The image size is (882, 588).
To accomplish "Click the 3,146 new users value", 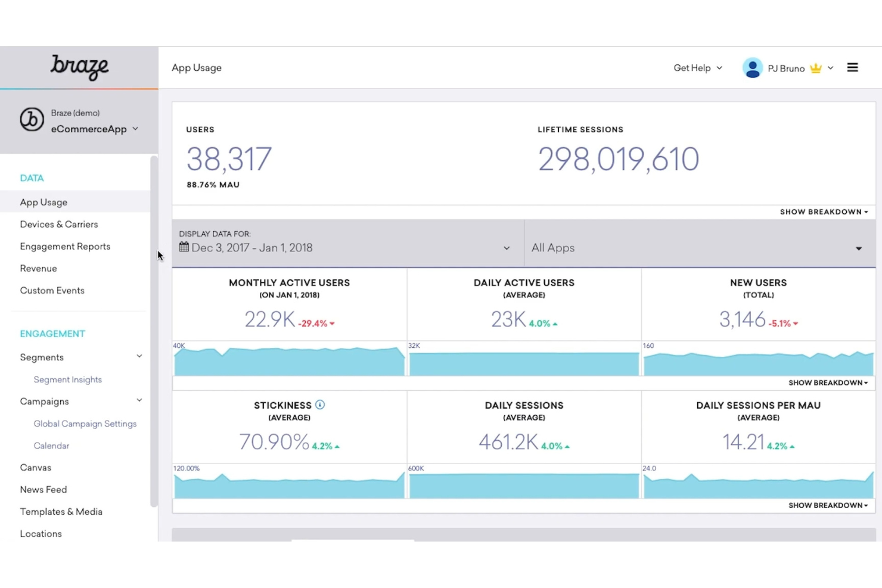I will pos(742,319).
